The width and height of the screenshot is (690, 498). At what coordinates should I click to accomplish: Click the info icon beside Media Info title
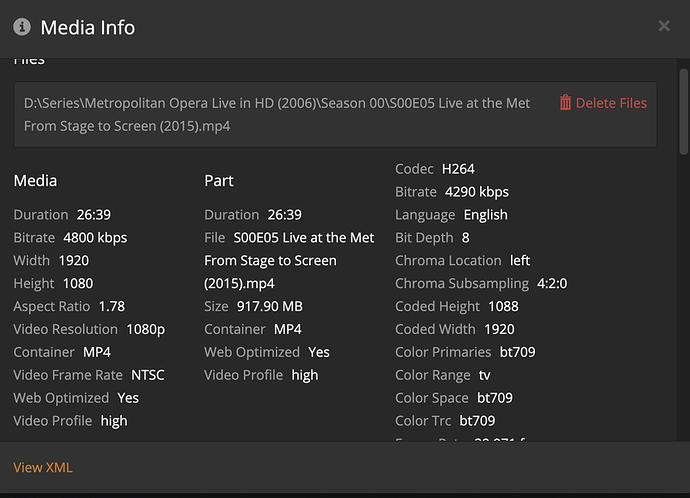click(22, 27)
